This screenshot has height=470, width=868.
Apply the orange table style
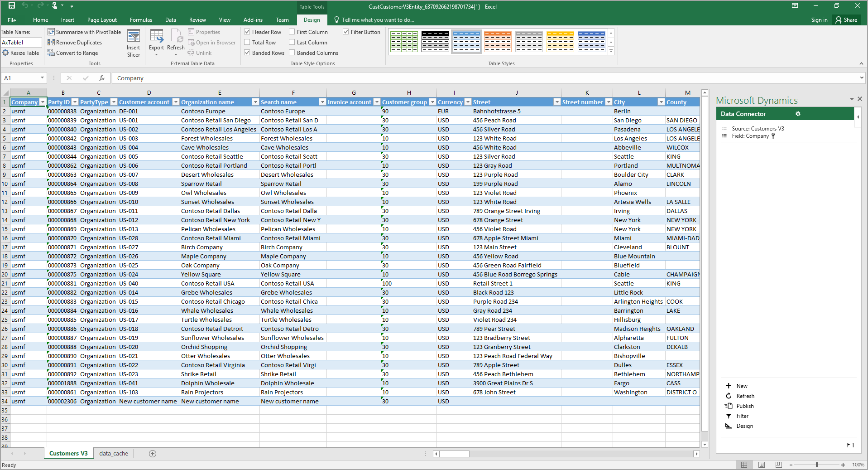click(498, 41)
